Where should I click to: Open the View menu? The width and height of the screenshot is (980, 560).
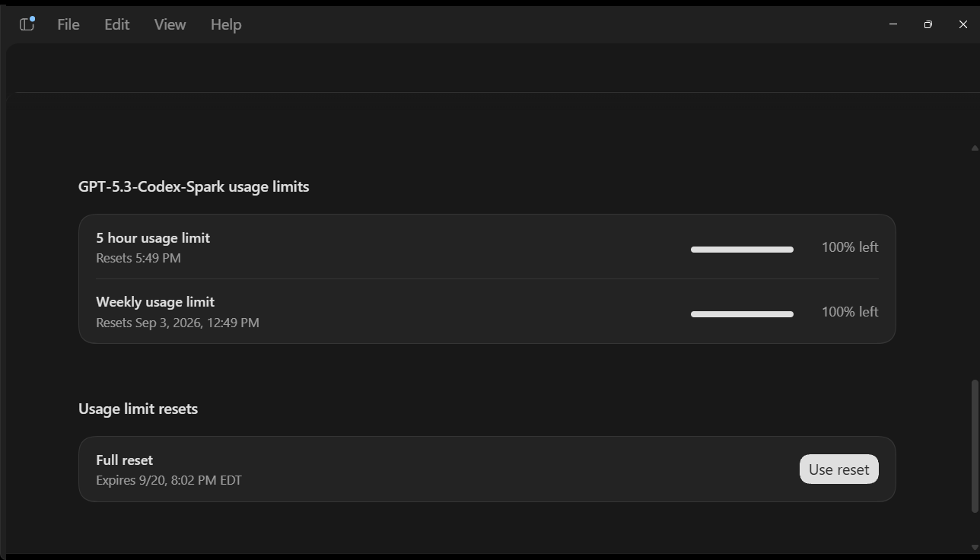170,24
